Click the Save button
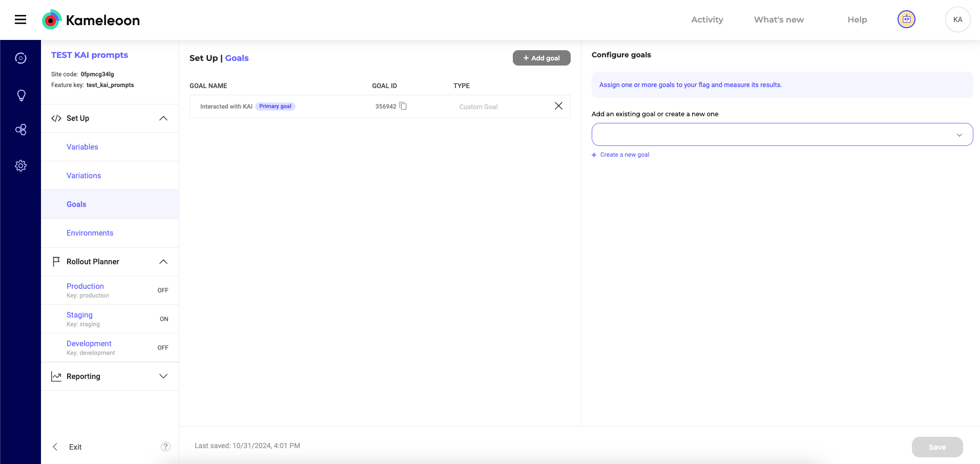This screenshot has width=980, height=464. pyautogui.click(x=937, y=447)
